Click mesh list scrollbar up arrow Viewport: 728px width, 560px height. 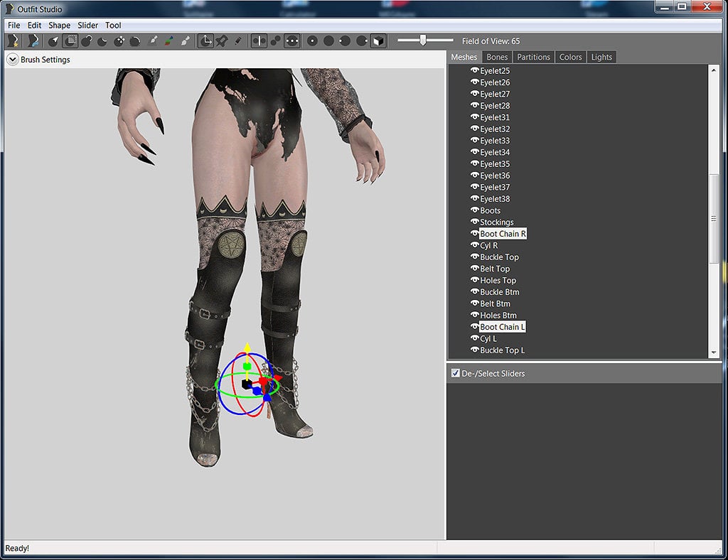714,70
